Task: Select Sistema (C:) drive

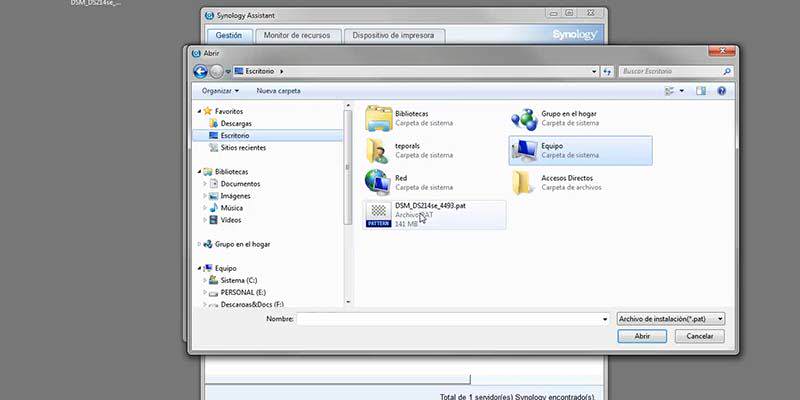Action: (x=238, y=281)
